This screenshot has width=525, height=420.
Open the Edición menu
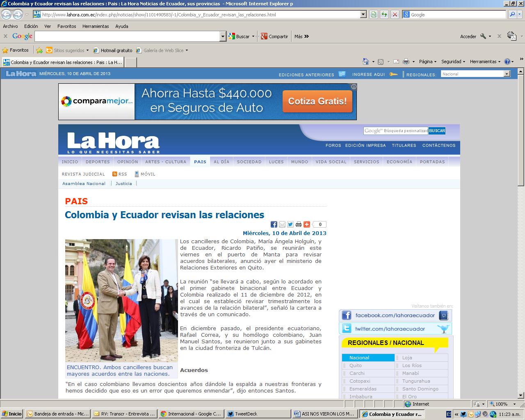coord(31,26)
